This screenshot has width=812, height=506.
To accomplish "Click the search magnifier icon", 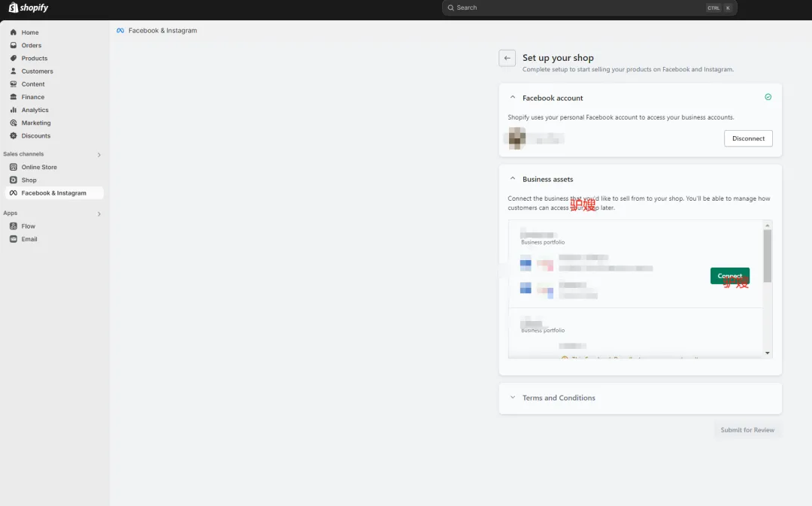I will (x=450, y=8).
